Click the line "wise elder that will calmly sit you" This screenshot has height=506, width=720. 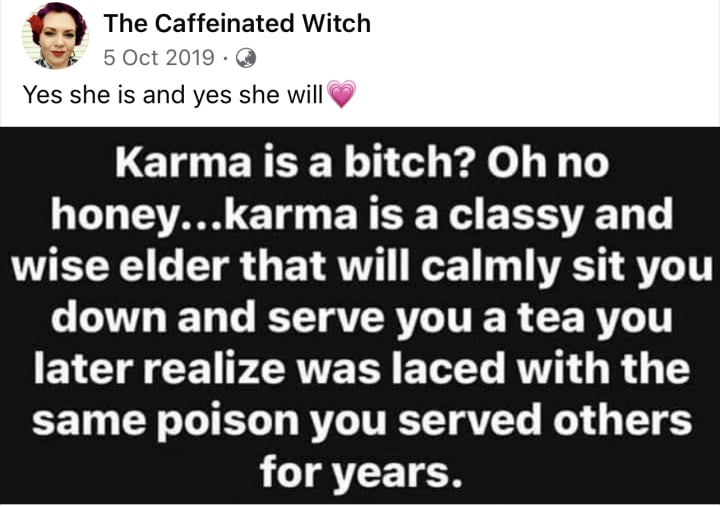(362, 268)
